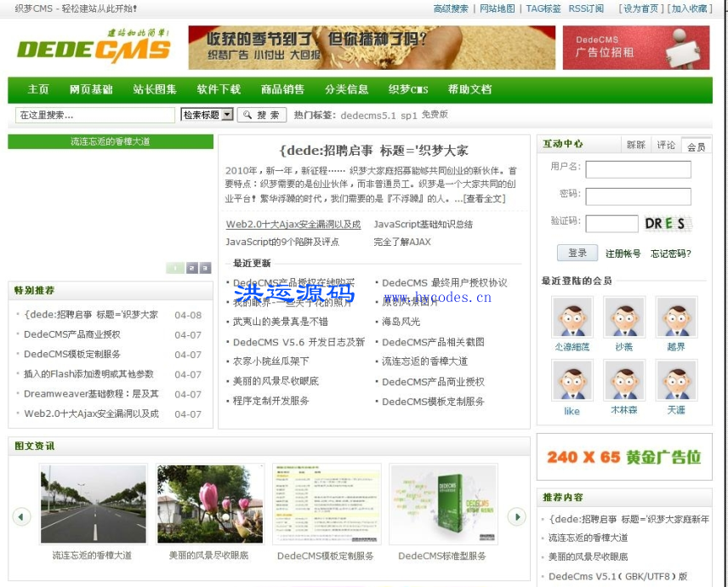Switch to the 评论 tab
Screen dimensions: 728x587
(666, 143)
